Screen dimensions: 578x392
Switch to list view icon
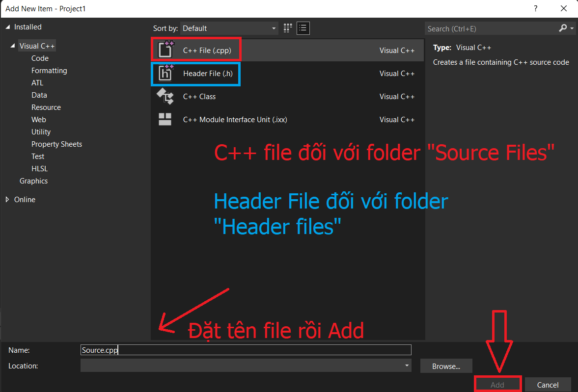303,28
